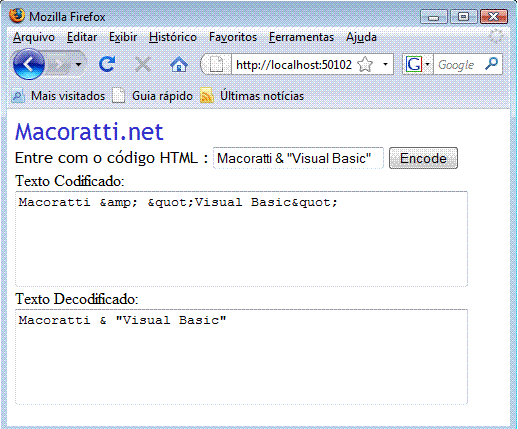Maximize the Firefox window

[463, 17]
